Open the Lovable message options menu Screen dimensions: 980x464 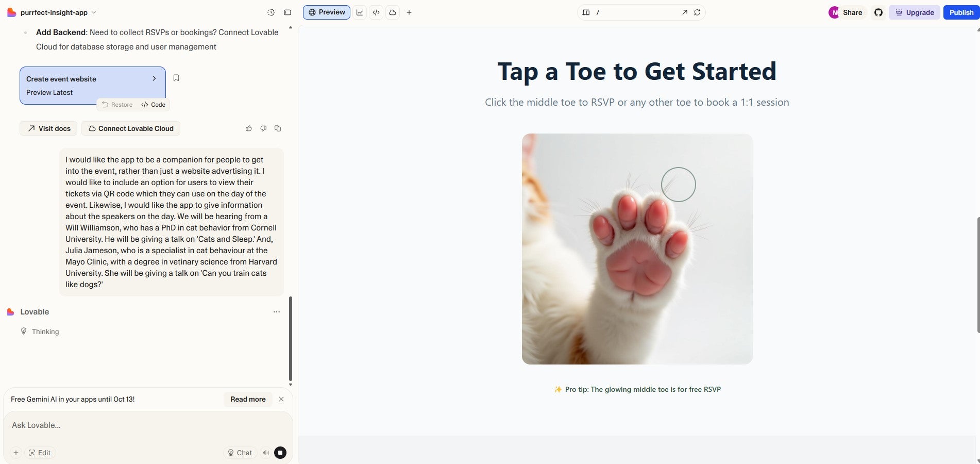point(277,312)
